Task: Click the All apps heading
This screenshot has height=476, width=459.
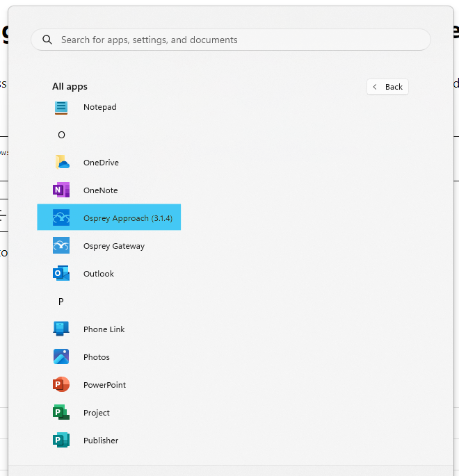Action: coord(70,87)
